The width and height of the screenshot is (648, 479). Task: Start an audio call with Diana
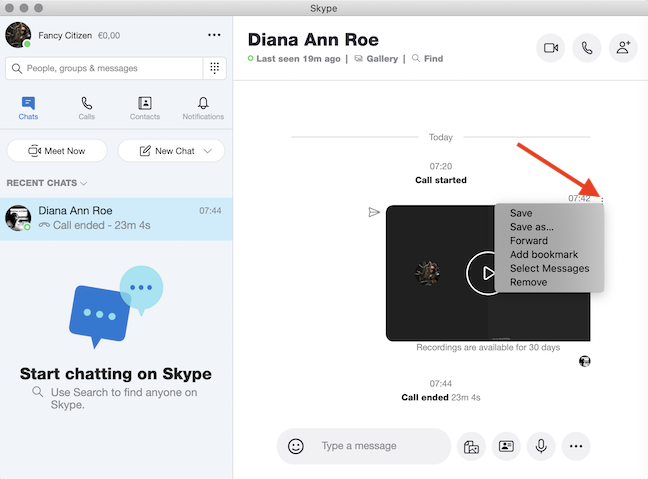click(x=586, y=48)
